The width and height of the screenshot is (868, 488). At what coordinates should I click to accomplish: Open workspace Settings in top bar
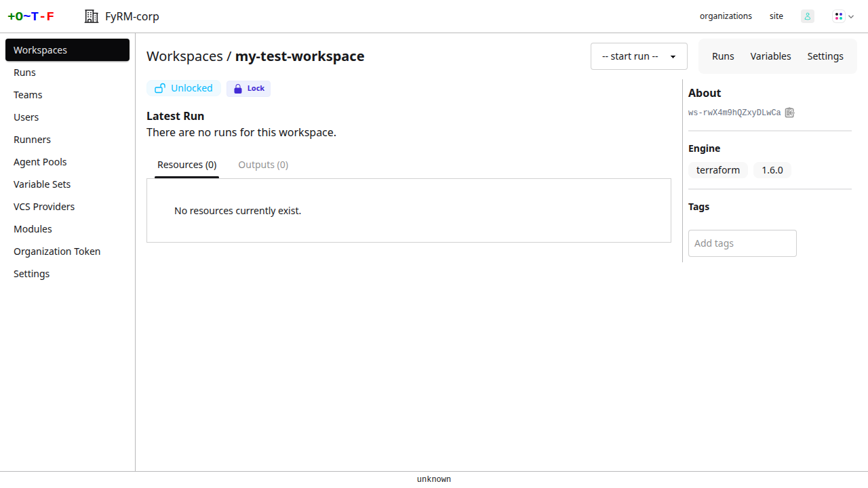pyautogui.click(x=825, y=56)
